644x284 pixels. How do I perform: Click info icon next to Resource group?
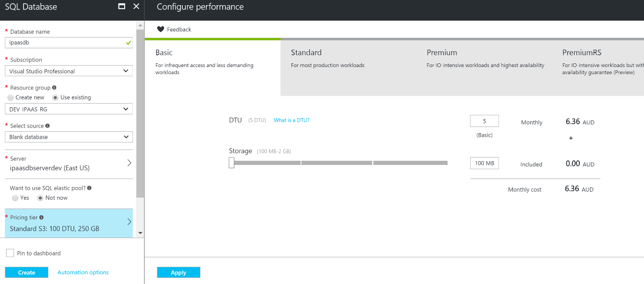click(54, 88)
